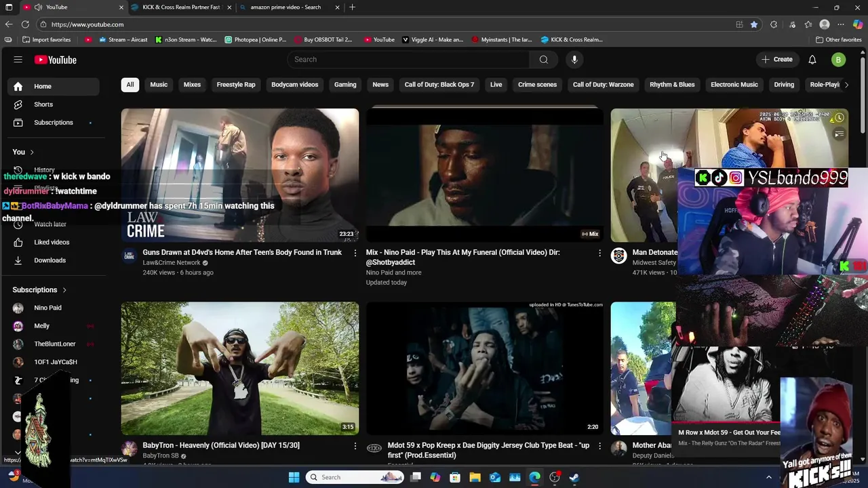
Task: Add bodycam video to Watch later via clock icon
Action: click(839, 118)
